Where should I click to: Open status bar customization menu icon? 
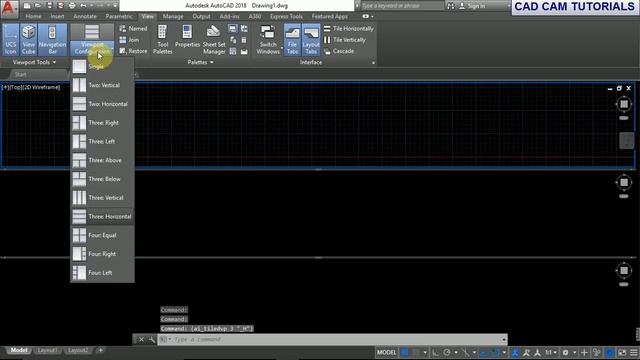click(x=634, y=352)
